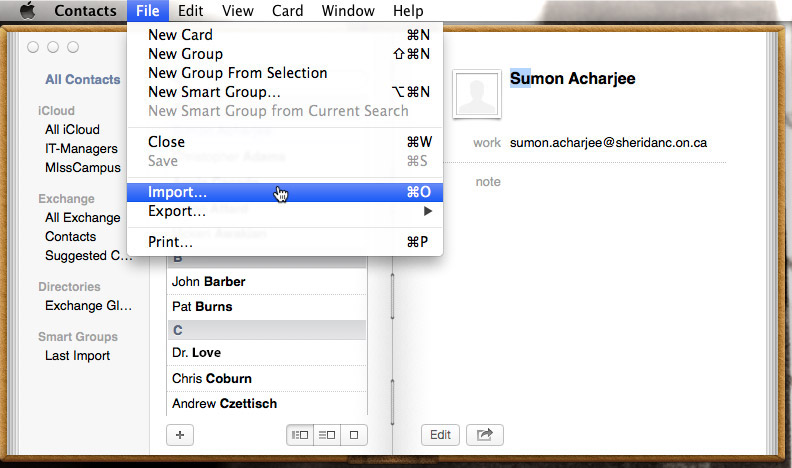The image size is (792, 468).
Task: Click the note field on the card
Action: 488,182
